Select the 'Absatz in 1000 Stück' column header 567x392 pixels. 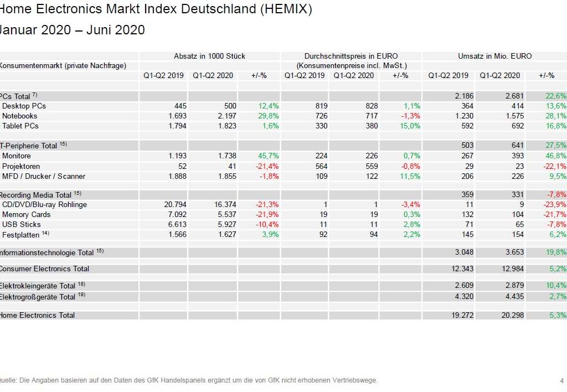pos(209,56)
